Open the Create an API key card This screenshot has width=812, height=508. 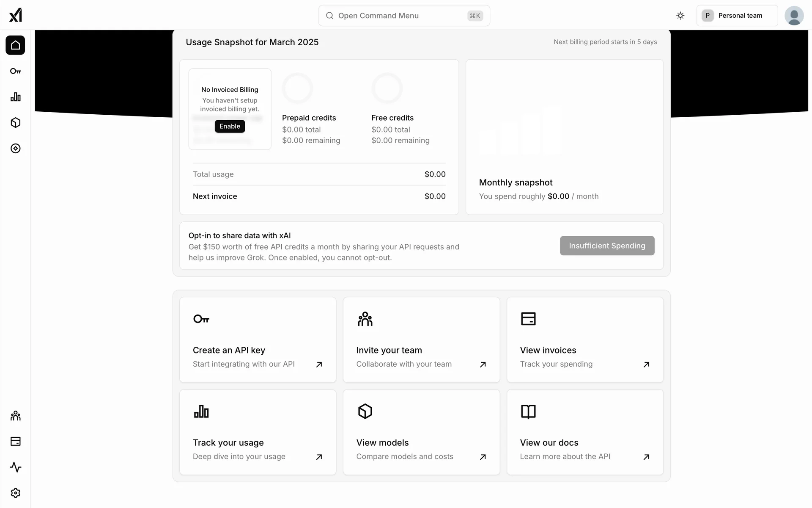tap(258, 340)
